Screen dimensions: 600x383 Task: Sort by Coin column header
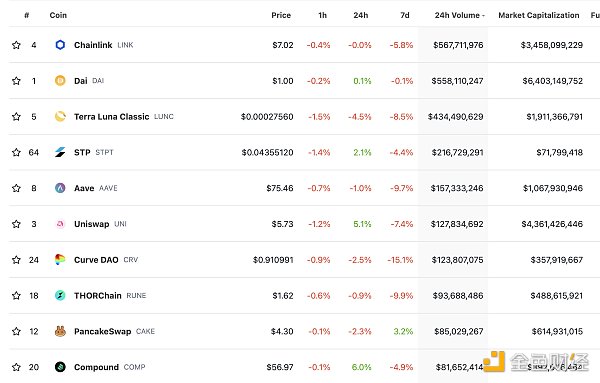(x=58, y=15)
